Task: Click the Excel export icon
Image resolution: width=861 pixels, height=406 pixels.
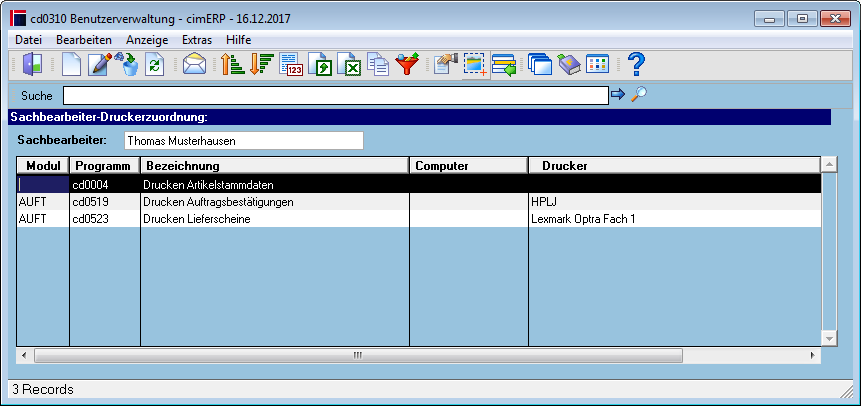Action: tap(349, 64)
